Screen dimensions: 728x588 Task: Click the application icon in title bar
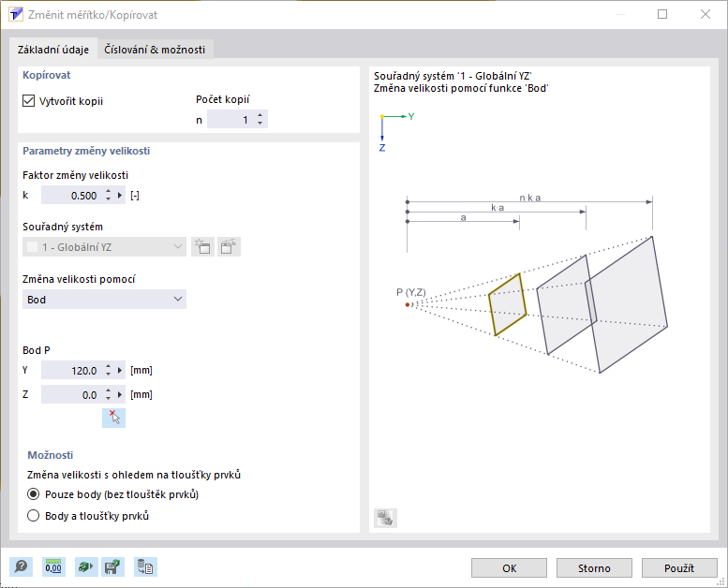point(16,14)
